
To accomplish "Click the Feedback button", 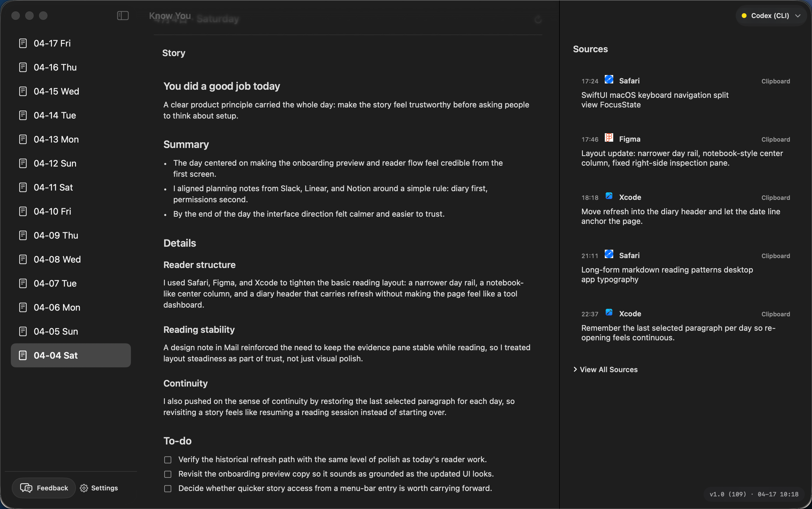I will pyautogui.click(x=44, y=487).
